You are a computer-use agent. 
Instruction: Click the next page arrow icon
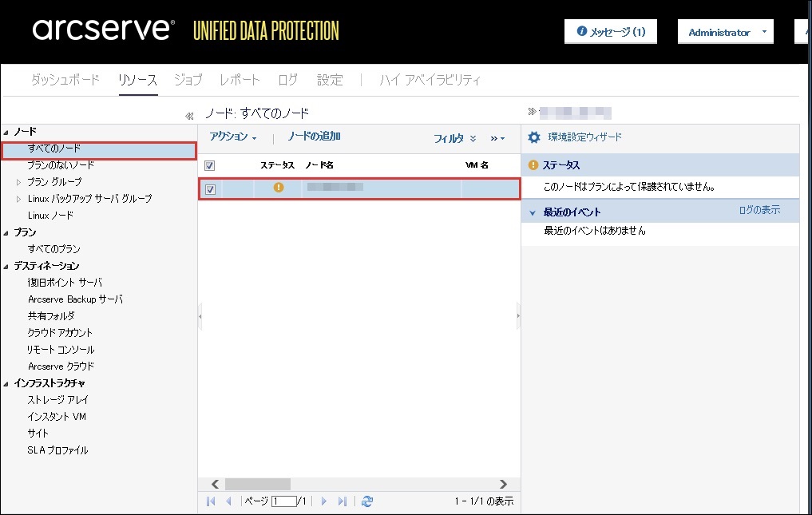(x=324, y=501)
